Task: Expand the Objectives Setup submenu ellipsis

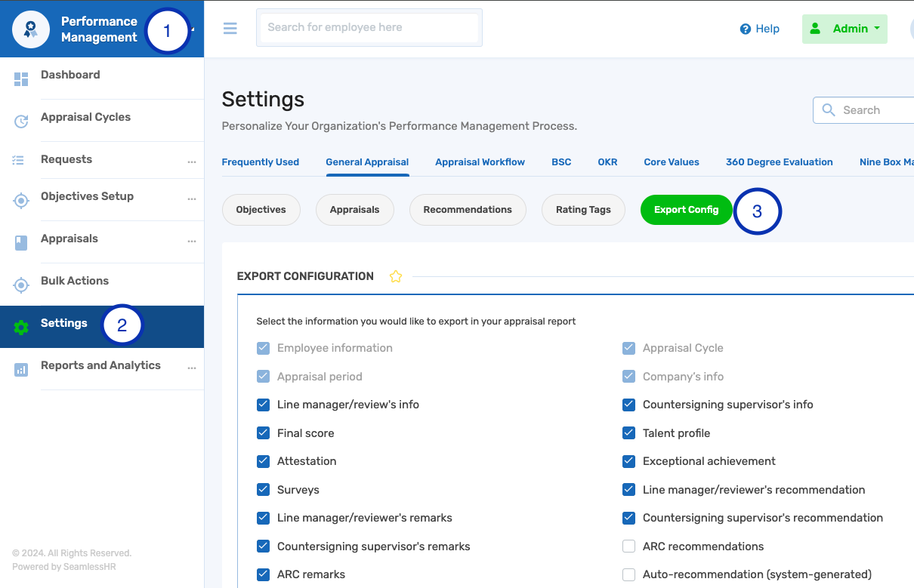Action: (x=192, y=199)
